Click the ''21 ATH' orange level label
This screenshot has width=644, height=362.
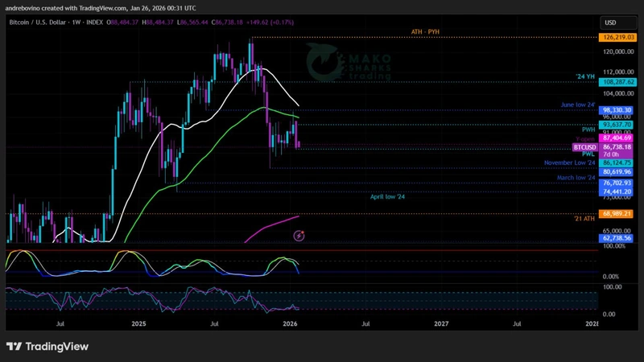[x=584, y=219]
